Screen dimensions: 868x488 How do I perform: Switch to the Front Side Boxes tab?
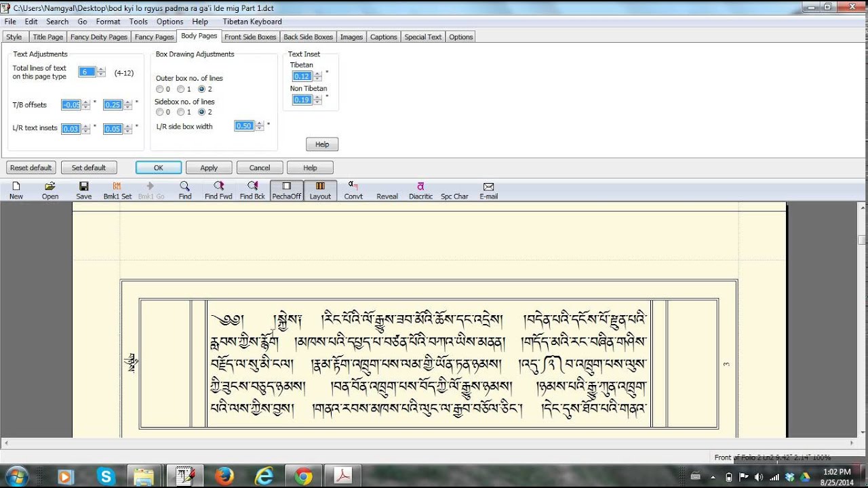250,37
